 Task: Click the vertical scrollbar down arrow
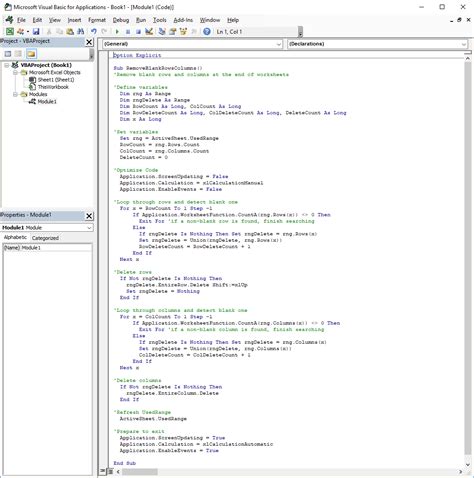tap(468, 465)
